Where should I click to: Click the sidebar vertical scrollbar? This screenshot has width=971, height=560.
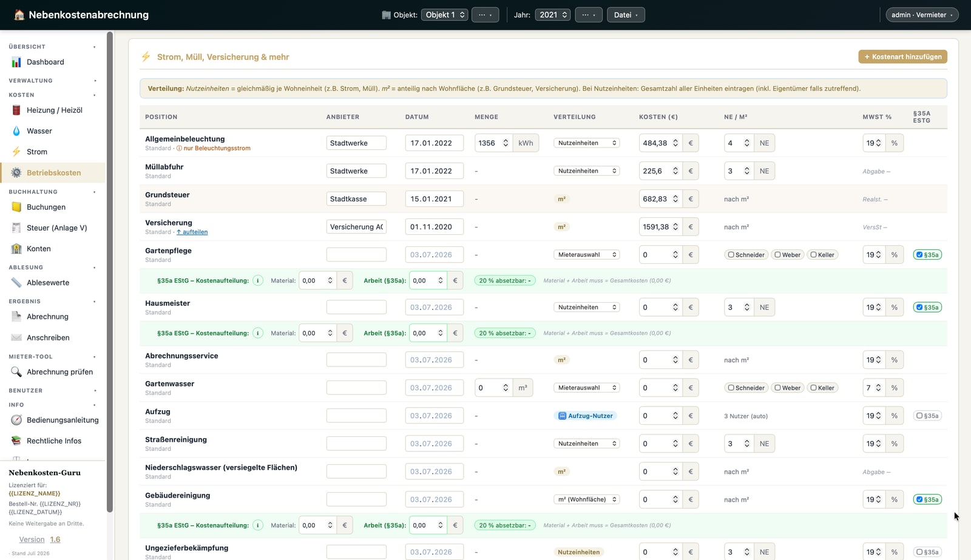110,273
